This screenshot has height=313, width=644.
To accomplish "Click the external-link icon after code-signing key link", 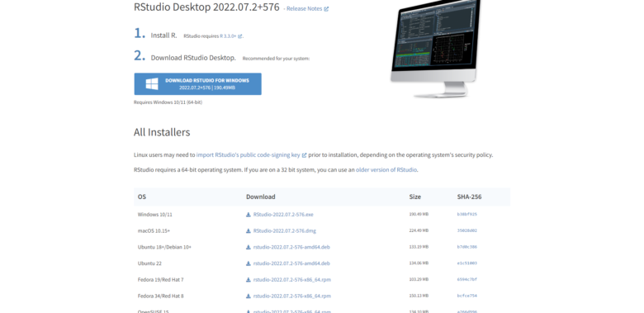I will coord(305,155).
